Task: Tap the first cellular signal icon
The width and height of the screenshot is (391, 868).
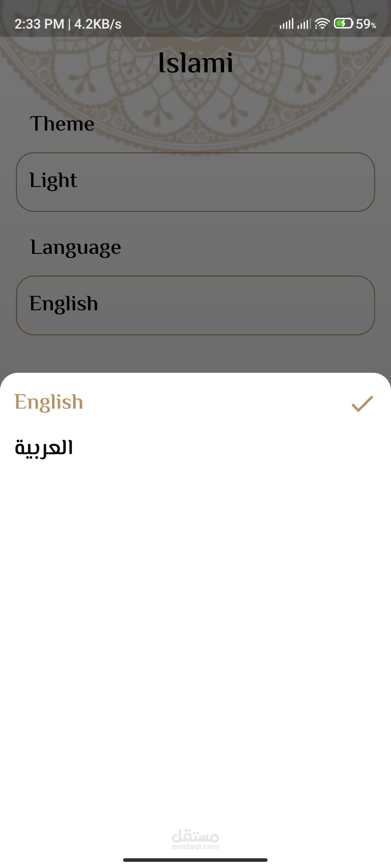Action: 286,24
